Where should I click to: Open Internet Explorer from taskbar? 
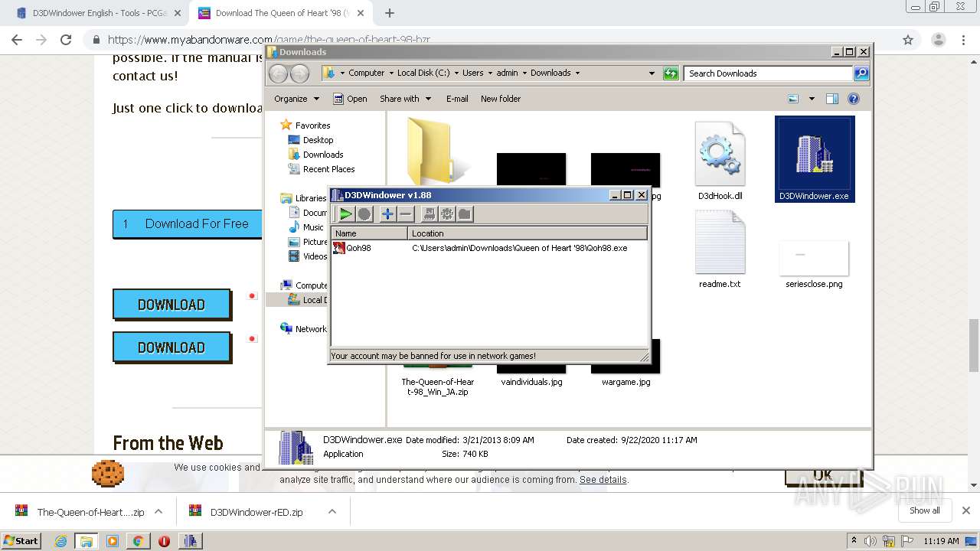pyautogui.click(x=60, y=541)
